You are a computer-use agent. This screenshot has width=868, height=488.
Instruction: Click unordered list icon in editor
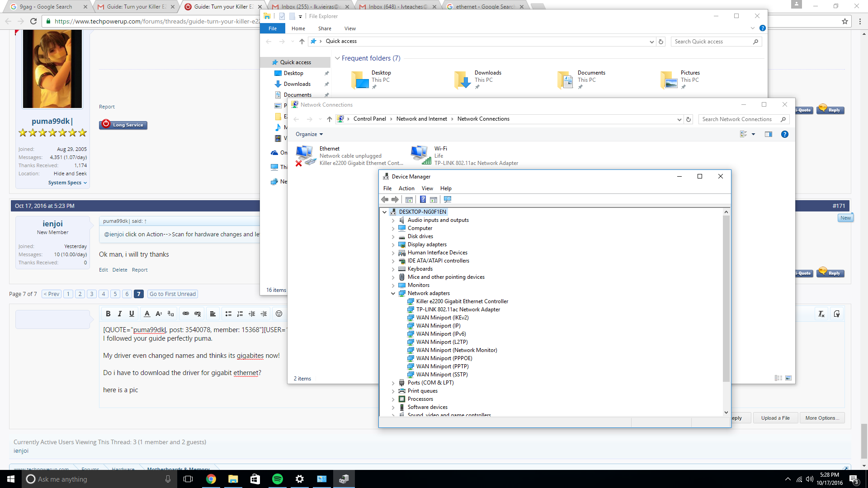click(228, 314)
